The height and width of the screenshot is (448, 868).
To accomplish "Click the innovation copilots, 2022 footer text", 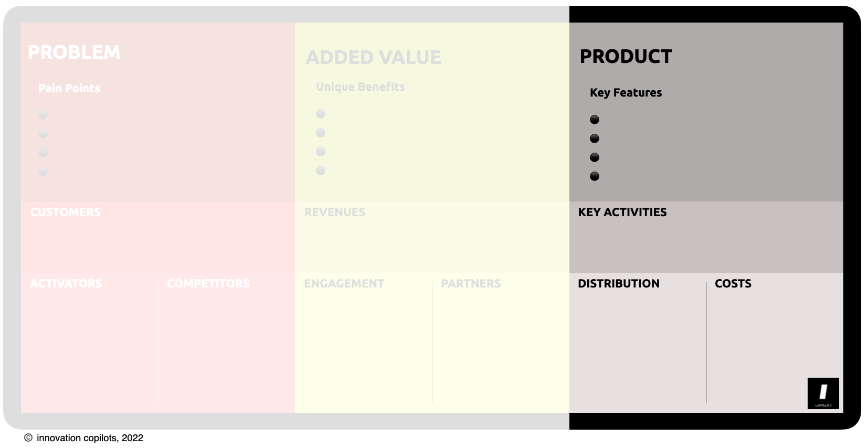I will (x=90, y=438).
